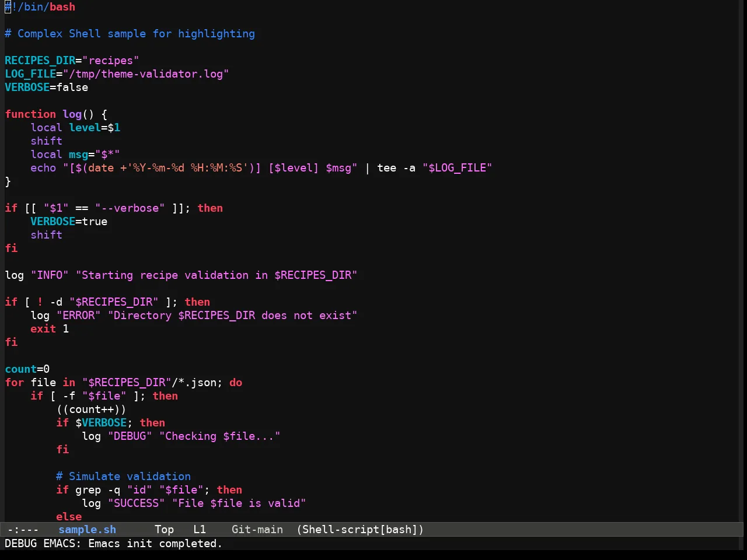747x560 pixels.
Task: Click the "SUCCESS" string
Action: click(x=137, y=503)
